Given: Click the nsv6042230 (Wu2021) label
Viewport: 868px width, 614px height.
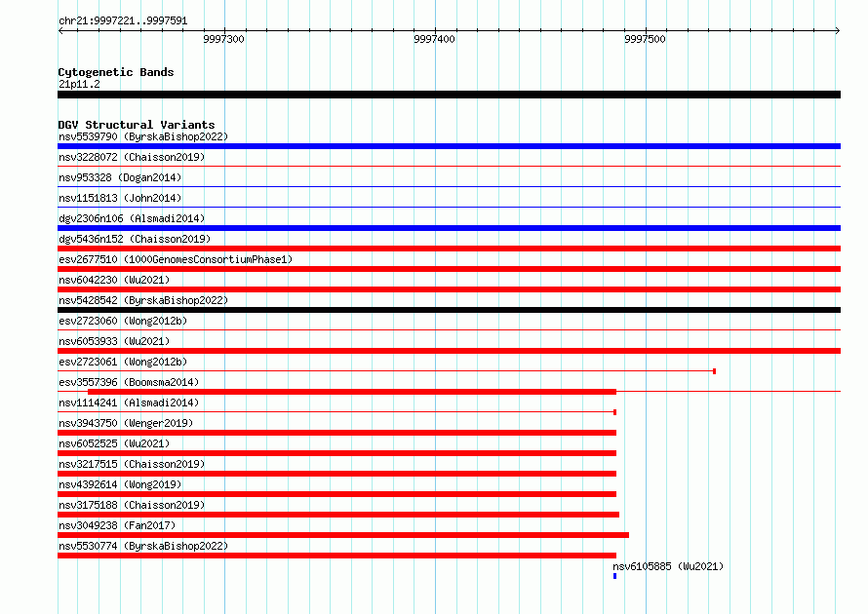Looking at the screenshot, I should [x=114, y=280].
